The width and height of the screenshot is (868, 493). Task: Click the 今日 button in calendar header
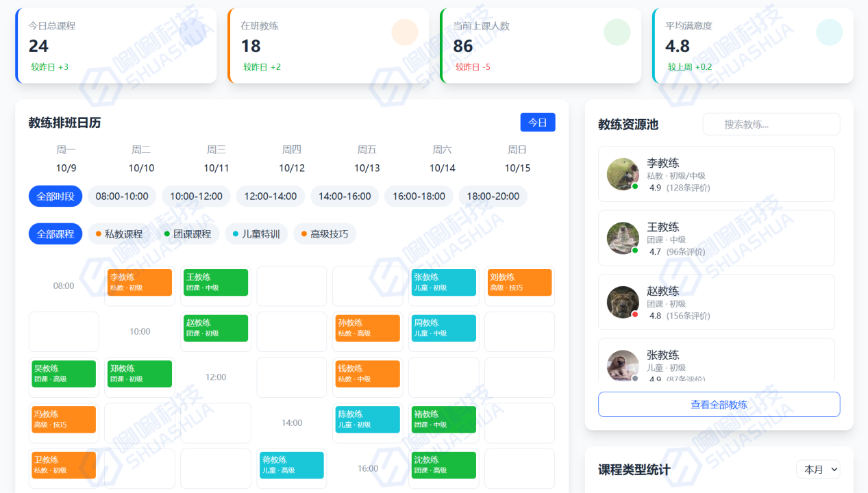pyautogui.click(x=537, y=123)
